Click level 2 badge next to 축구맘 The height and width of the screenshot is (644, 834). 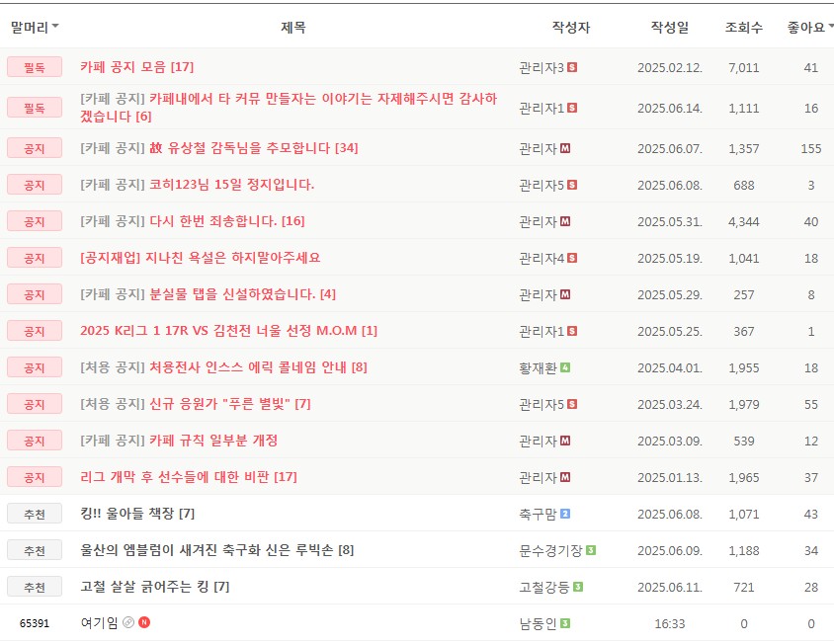pos(565,514)
